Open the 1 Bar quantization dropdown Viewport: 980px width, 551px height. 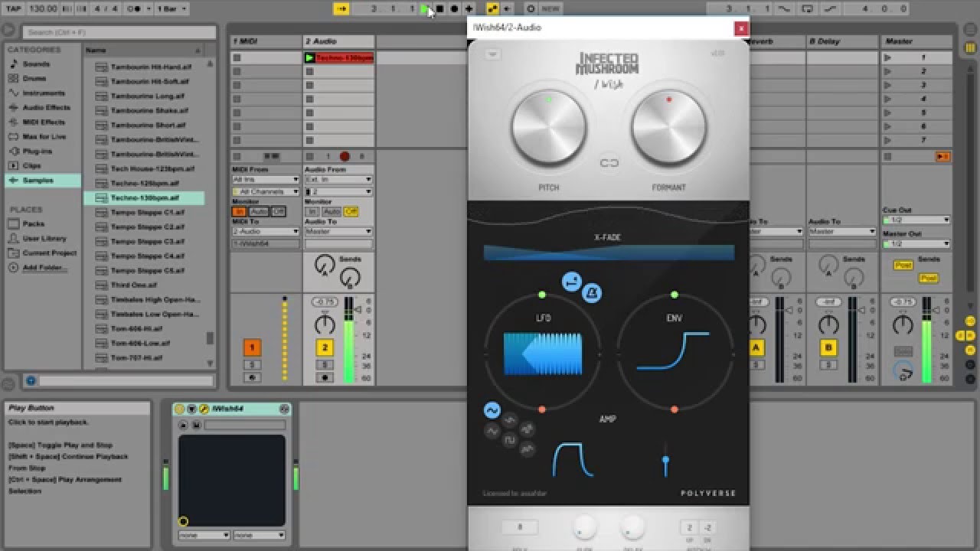(171, 8)
